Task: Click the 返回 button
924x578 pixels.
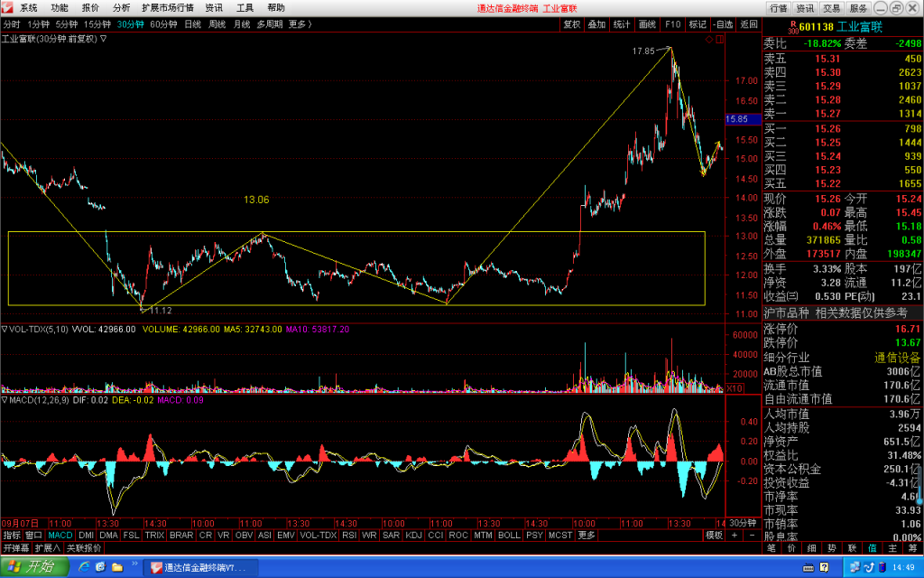Action: point(748,24)
